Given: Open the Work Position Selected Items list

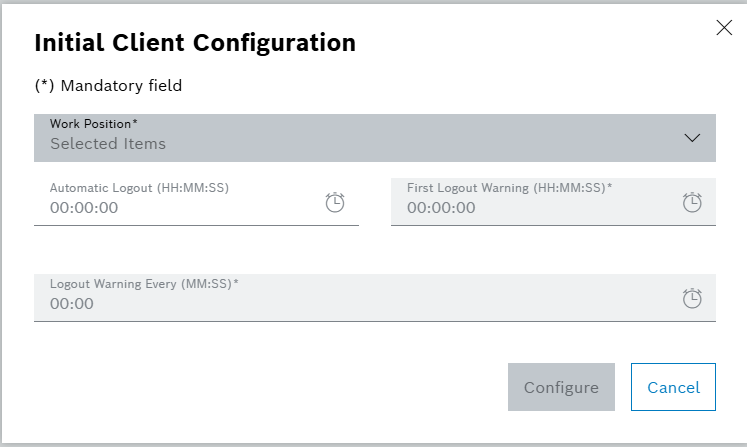Looking at the screenshot, I should [108, 144].
